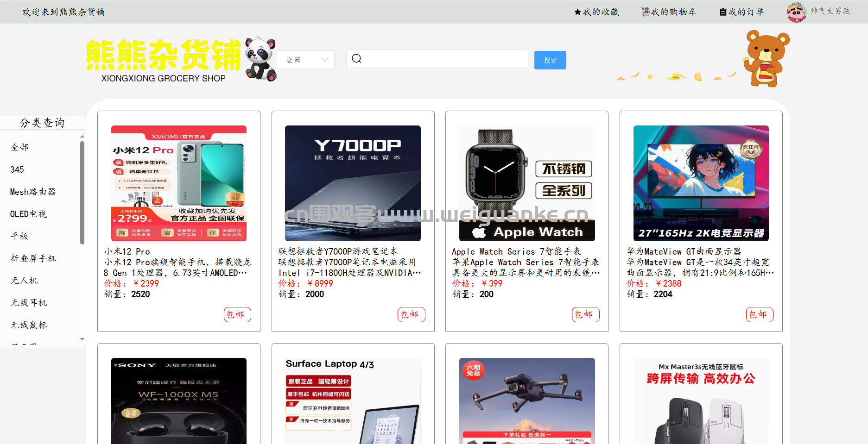
Task: Click 分类查询 sidebar heading
Action: tap(42, 123)
